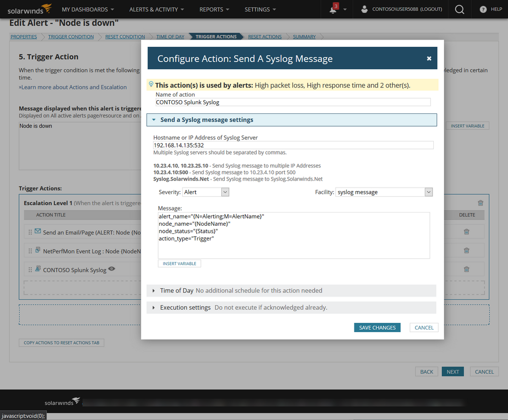Open the Facility dropdown

[x=384, y=192]
